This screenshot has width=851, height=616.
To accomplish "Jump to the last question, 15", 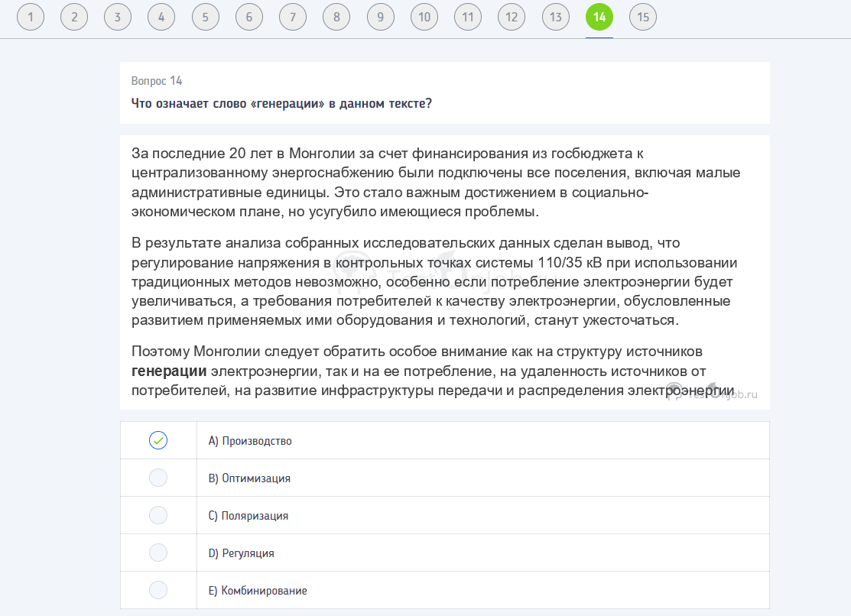I will 642,16.
